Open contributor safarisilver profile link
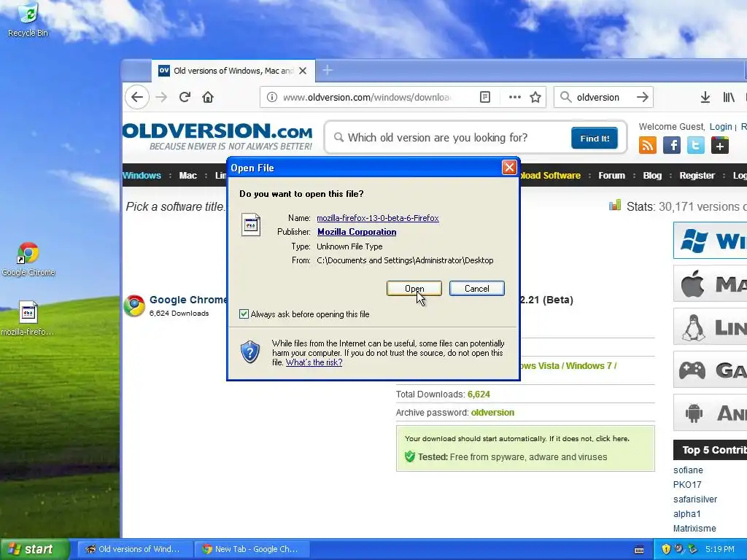The image size is (747, 560). click(x=695, y=499)
